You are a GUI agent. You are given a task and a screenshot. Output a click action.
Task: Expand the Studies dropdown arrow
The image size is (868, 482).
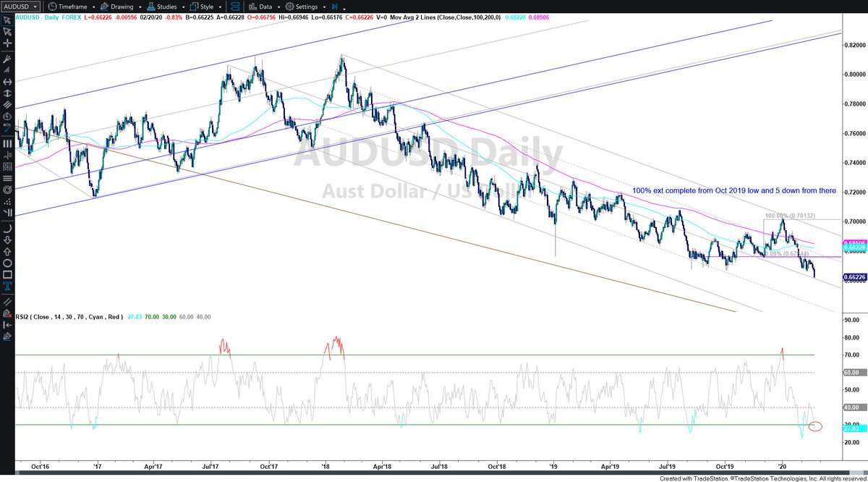tap(183, 7)
